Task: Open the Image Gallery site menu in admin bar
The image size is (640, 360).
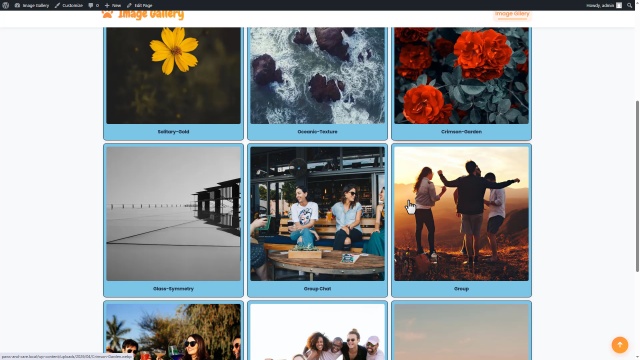Action: coord(31,5)
